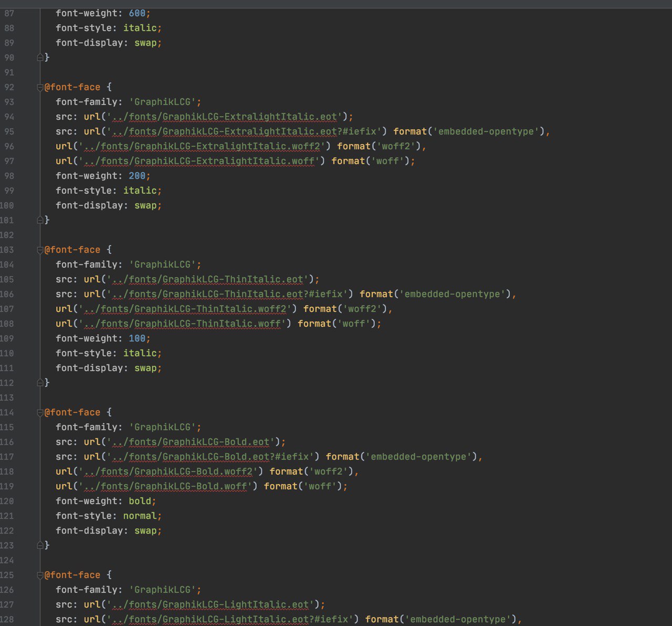Screen dimensions: 672x626
Task: Click the 'embedded-opentype' string on line 106
Action: click(452, 294)
